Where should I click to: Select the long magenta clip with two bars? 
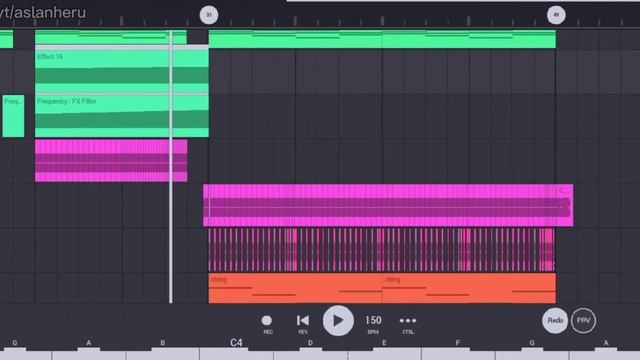click(388, 205)
